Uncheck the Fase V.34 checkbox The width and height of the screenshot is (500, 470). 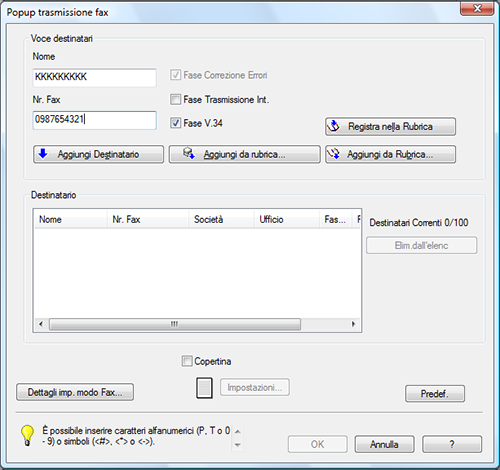tap(175, 123)
